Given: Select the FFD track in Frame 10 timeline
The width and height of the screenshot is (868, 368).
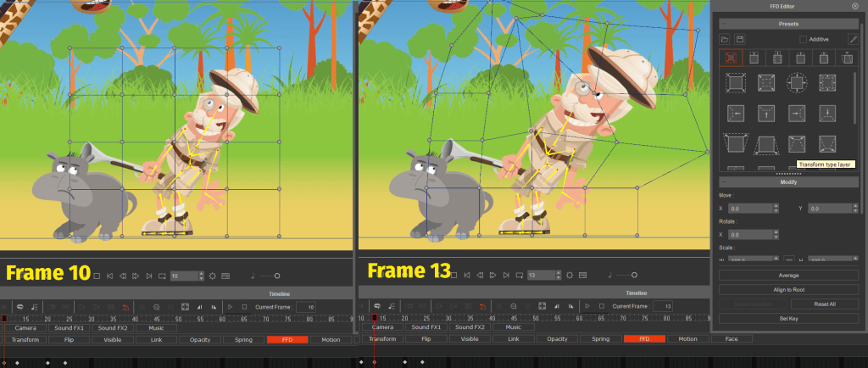Looking at the screenshot, I should click(x=287, y=339).
